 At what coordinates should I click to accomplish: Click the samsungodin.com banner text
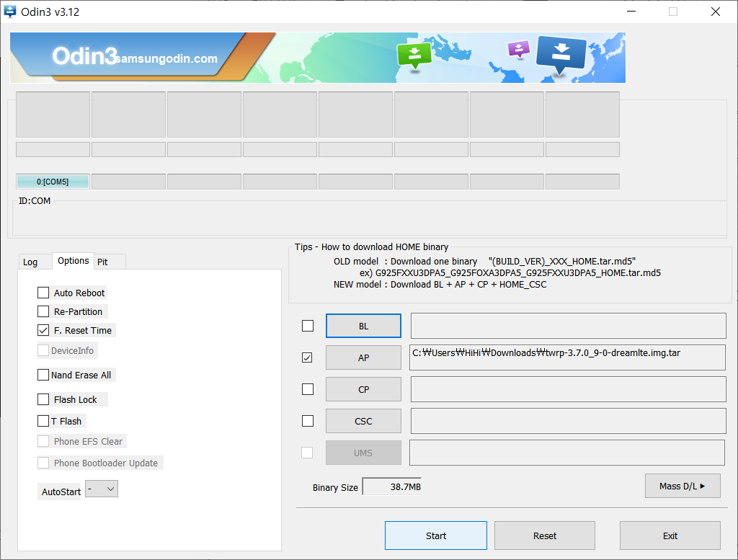point(166,59)
